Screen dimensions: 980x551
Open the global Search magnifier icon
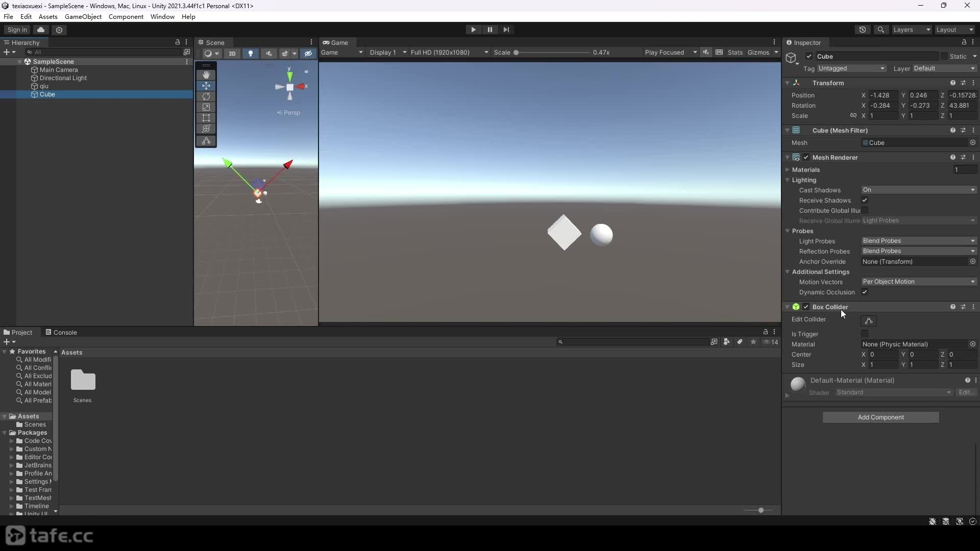[x=880, y=30]
